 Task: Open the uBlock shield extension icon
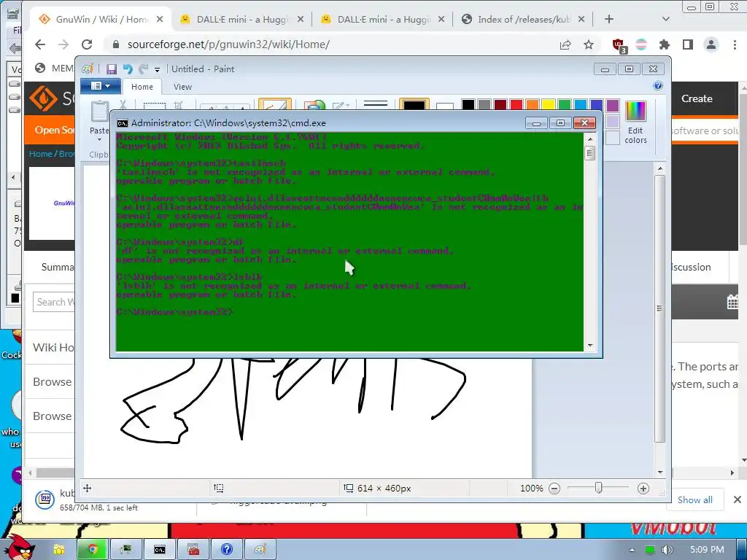pos(619,45)
